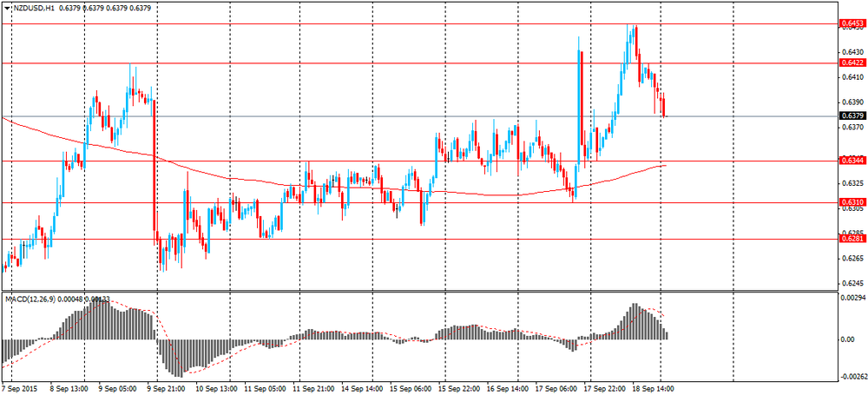The image size is (868, 395).
Task: Click the 0.6265 price axis value
Action: [850, 259]
